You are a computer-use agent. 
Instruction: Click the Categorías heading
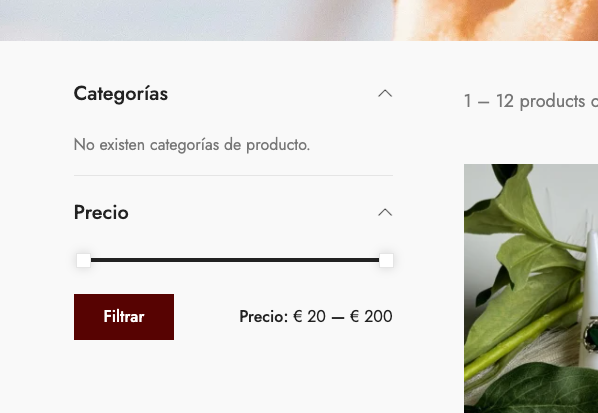click(x=121, y=94)
